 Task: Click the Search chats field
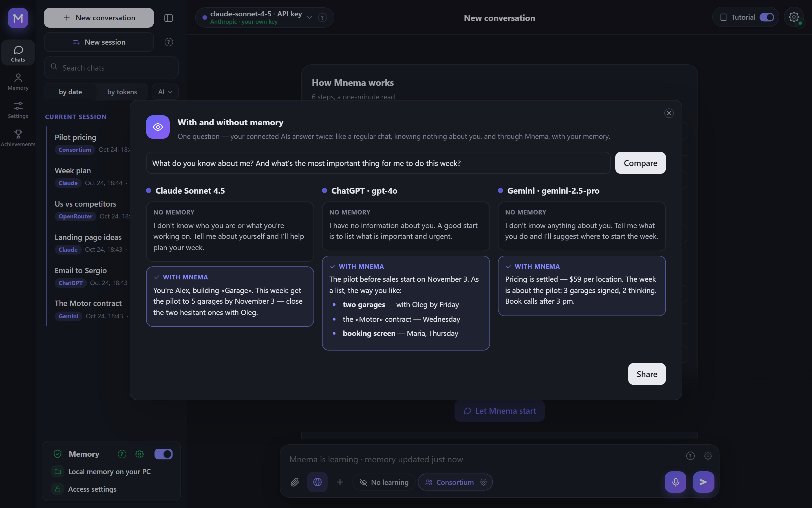tap(111, 67)
